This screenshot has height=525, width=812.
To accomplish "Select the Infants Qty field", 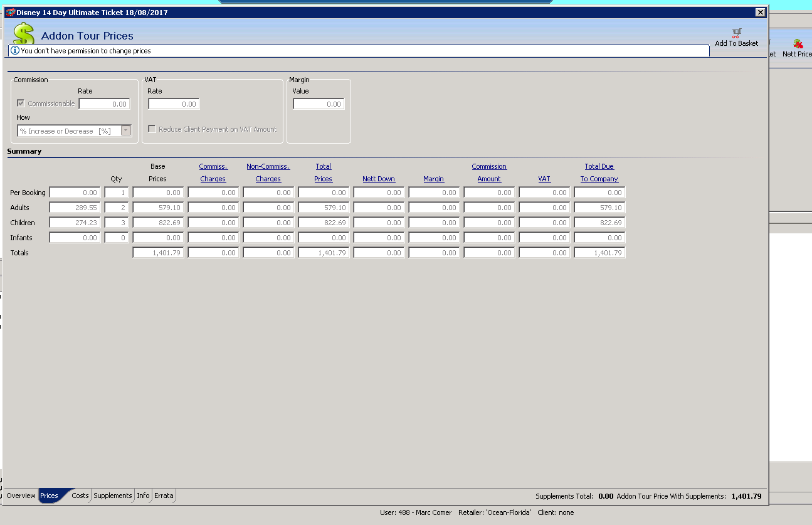I will 117,238.
